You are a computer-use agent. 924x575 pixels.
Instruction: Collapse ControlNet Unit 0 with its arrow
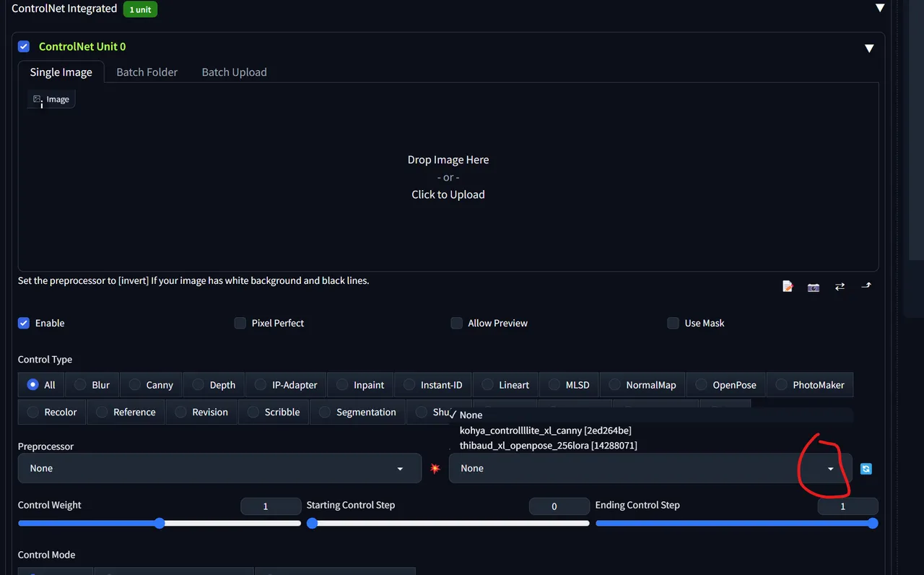coord(869,48)
